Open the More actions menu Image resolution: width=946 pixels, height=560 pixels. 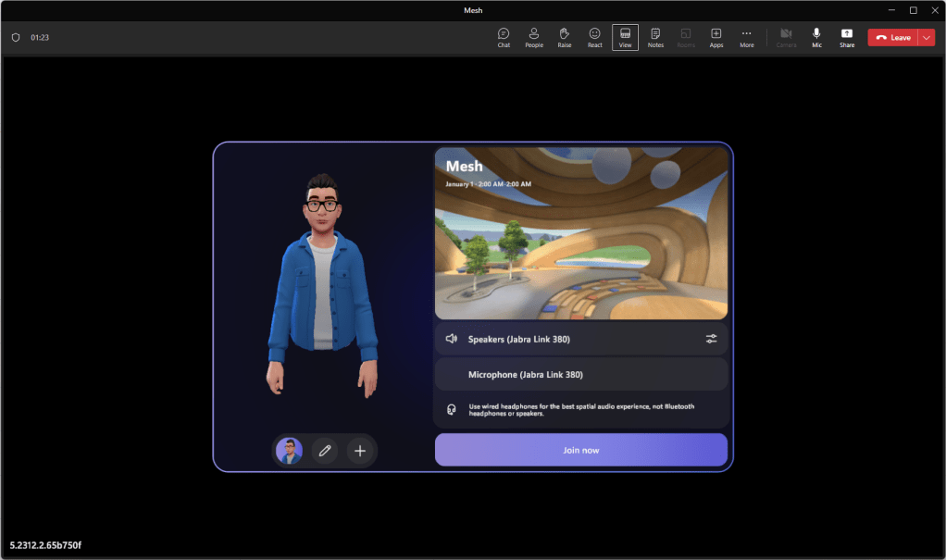coord(747,37)
